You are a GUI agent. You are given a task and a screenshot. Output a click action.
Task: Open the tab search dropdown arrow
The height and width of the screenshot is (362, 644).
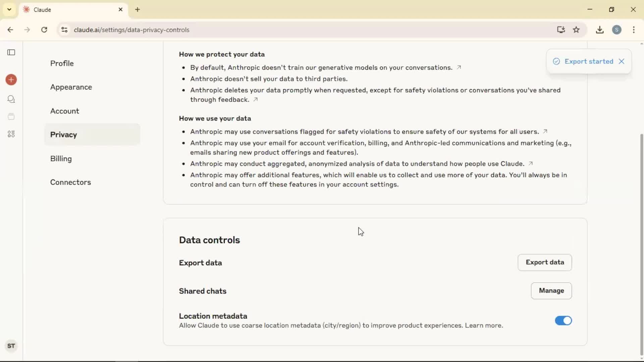point(9,9)
